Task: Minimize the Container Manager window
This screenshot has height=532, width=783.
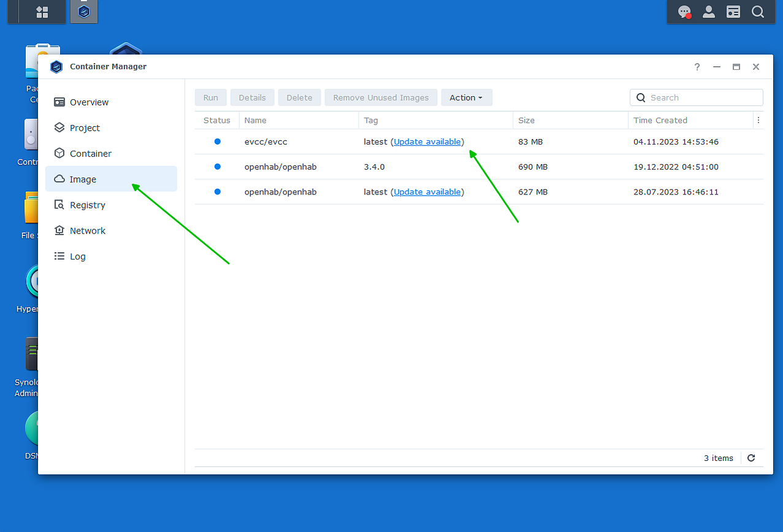Action: point(717,67)
